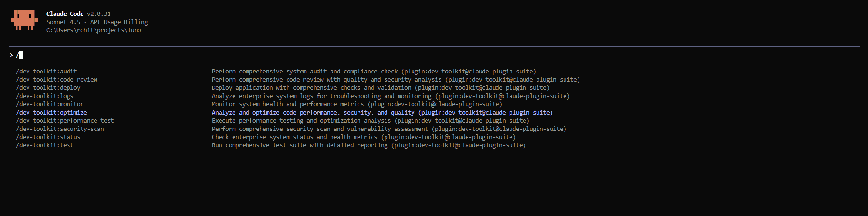Viewport: 868px width, 216px height.
Task: Click the 'Perform comprehensive system audit' description
Action: [374, 72]
